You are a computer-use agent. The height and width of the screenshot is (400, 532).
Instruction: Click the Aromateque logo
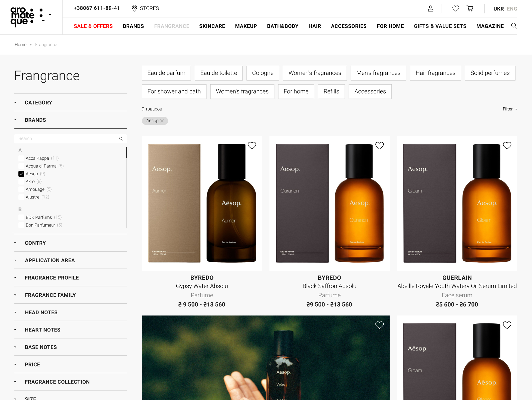(x=31, y=17)
